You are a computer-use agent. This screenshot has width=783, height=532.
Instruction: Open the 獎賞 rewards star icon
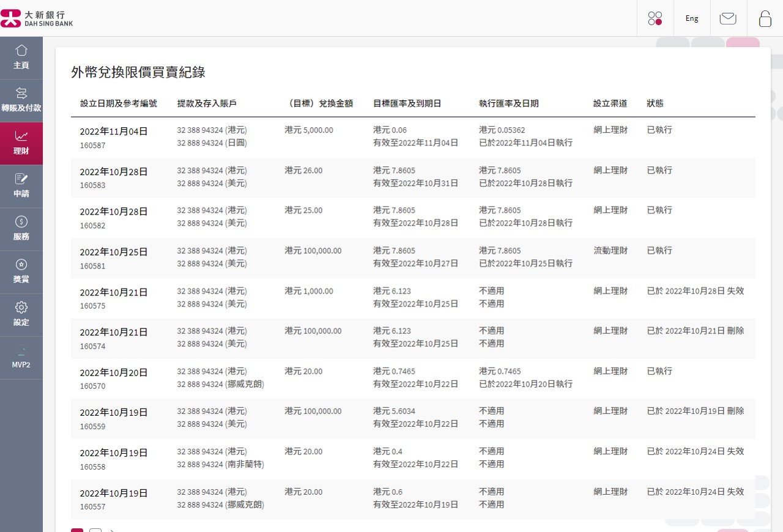21,272
